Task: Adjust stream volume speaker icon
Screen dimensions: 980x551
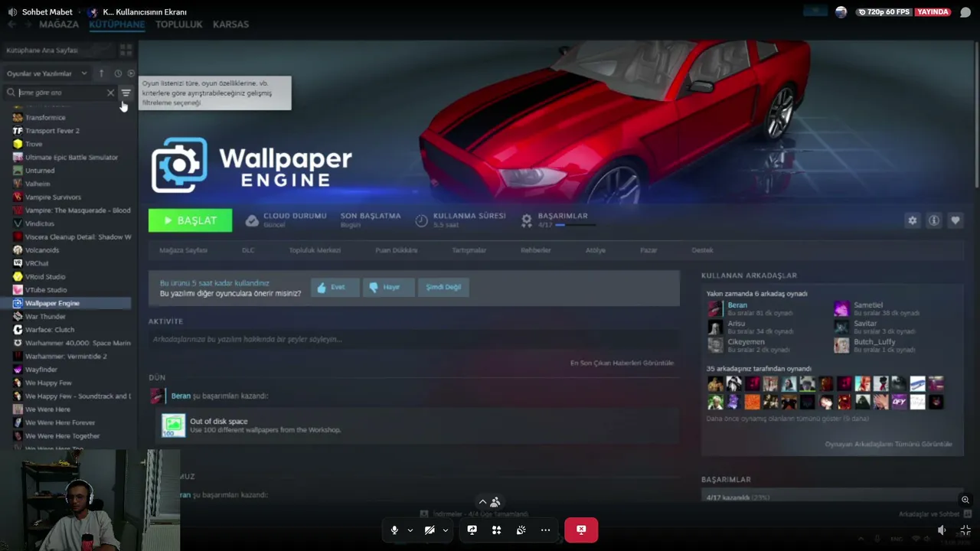Action: (x=942, y=530)
